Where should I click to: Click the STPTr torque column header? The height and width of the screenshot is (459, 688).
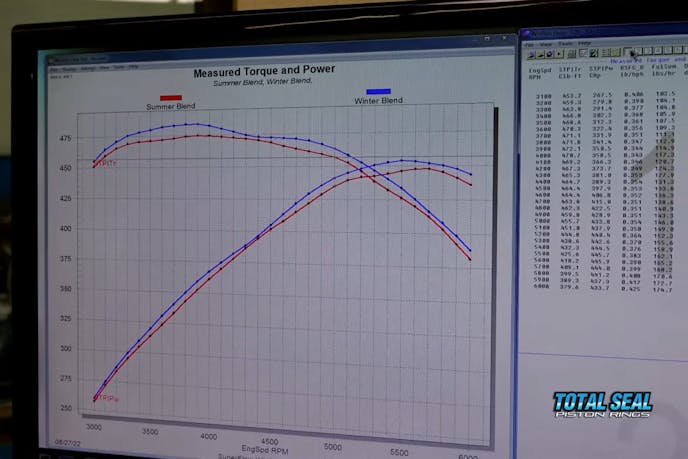coord(570,71)
